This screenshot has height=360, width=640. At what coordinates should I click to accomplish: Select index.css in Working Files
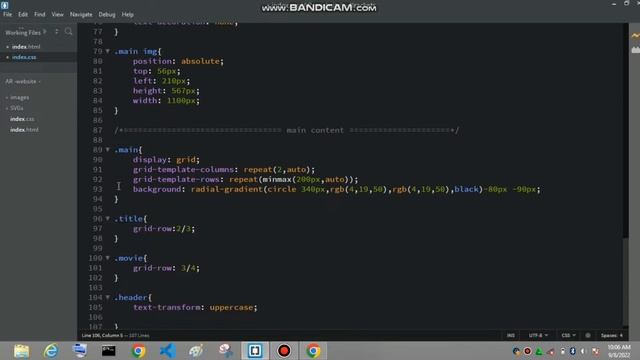[24, 57]
